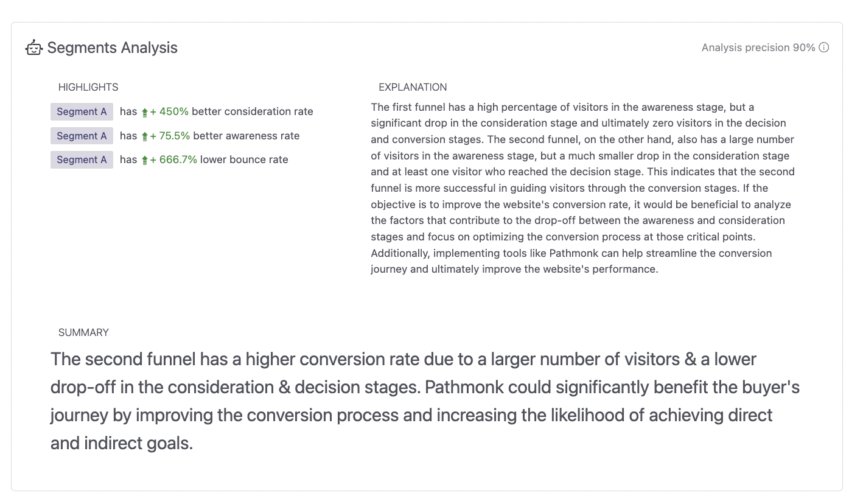Select the Segment A badge for bounce rate

point(82,160)
